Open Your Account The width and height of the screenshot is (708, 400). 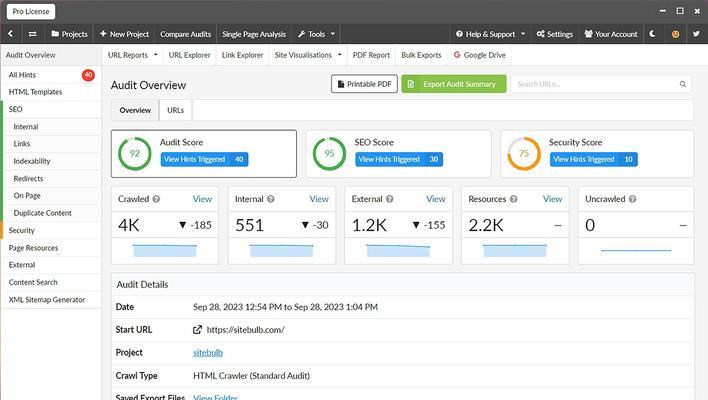tap(611, 34)
